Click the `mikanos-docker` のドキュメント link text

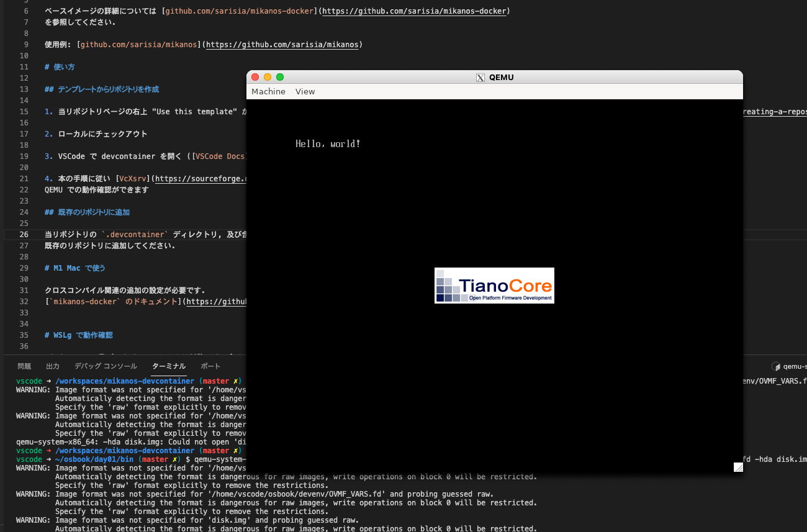pyautogui.click(x=113, y=302)
